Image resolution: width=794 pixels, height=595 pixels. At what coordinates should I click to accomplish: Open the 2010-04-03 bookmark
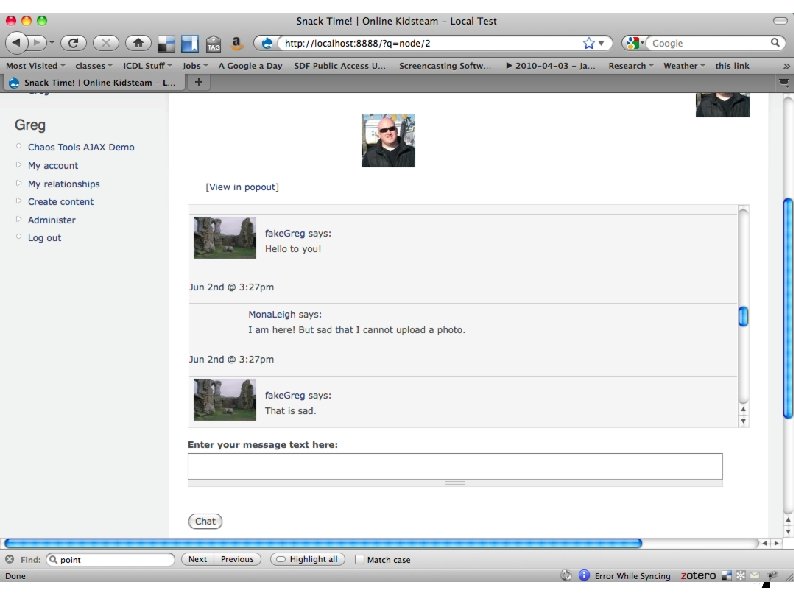550,66
